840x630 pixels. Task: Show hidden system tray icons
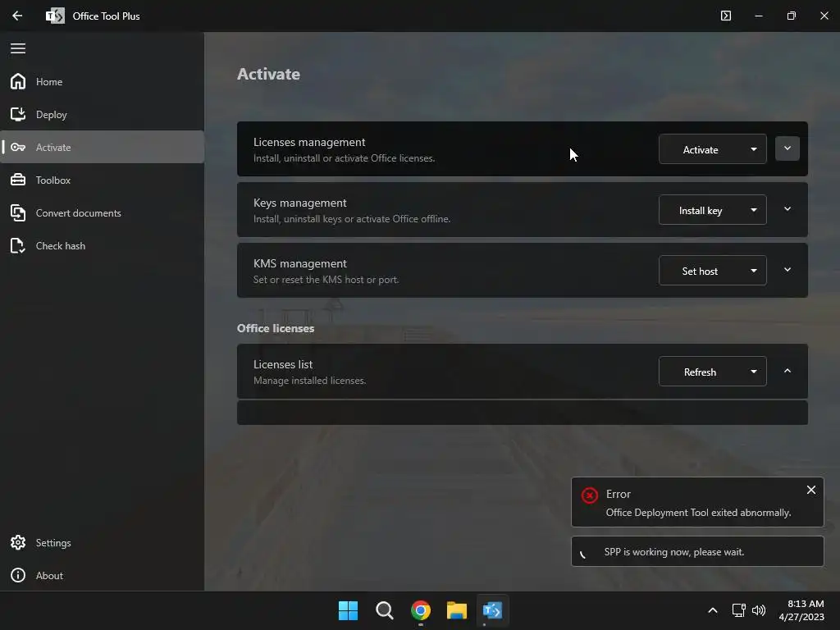713,610
